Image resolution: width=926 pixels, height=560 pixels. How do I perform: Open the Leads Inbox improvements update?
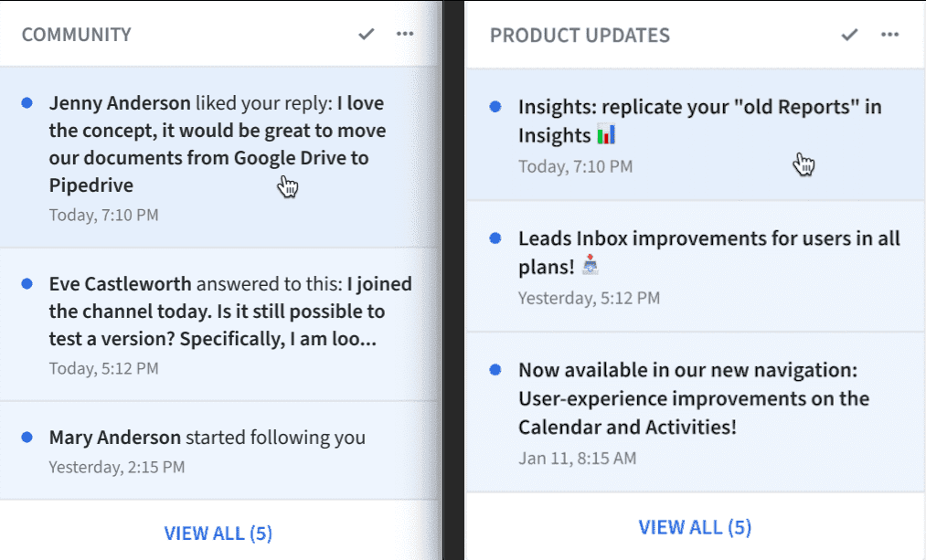695,266
